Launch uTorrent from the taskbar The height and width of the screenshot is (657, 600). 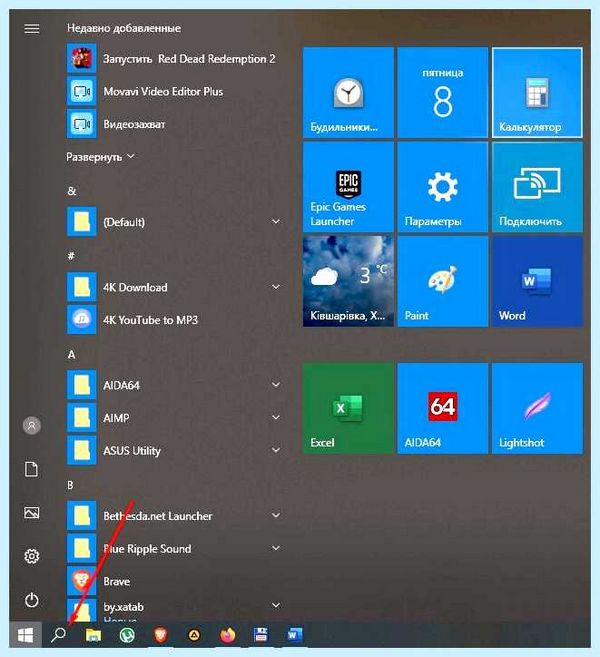pos(127,635)
